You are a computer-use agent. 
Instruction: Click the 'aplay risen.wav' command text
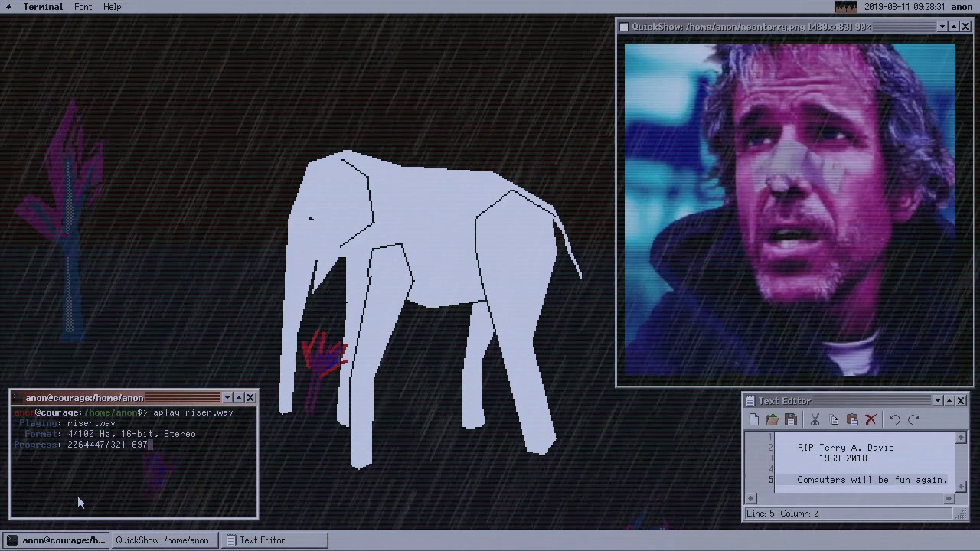pos(193,412)
